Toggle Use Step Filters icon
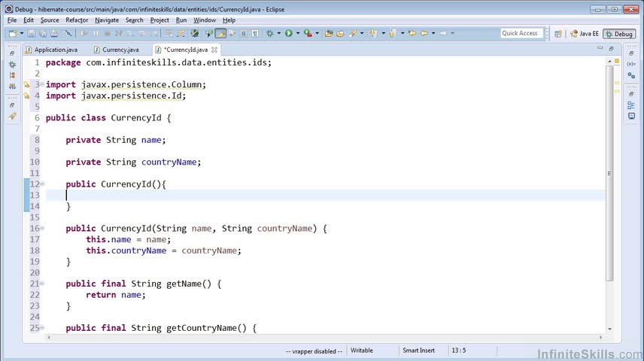The width and height of the screenshot is (644, 361). click(x=181, y=33)
